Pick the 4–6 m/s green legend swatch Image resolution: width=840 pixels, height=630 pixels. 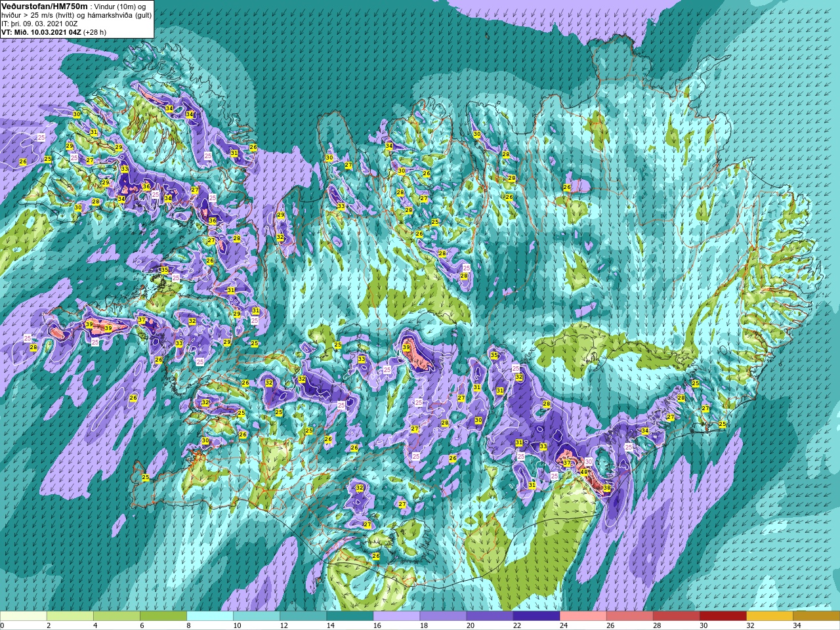(117, 616)
